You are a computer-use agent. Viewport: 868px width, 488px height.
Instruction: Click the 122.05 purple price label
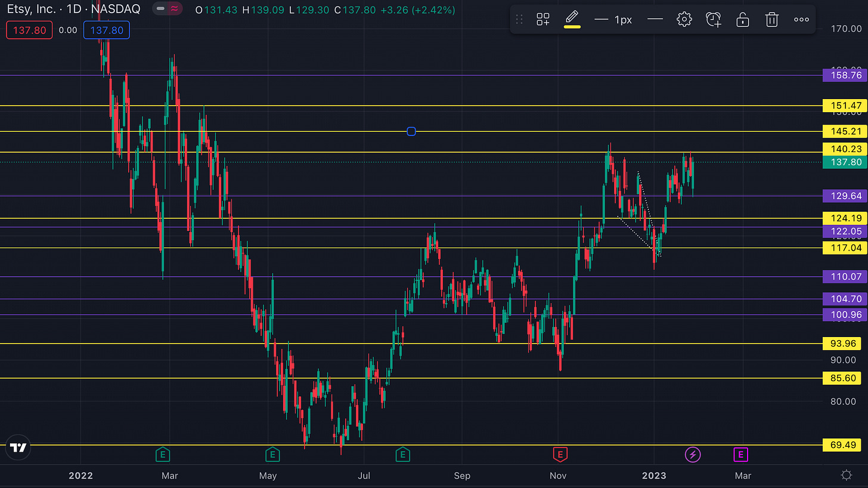pos(845,231)
